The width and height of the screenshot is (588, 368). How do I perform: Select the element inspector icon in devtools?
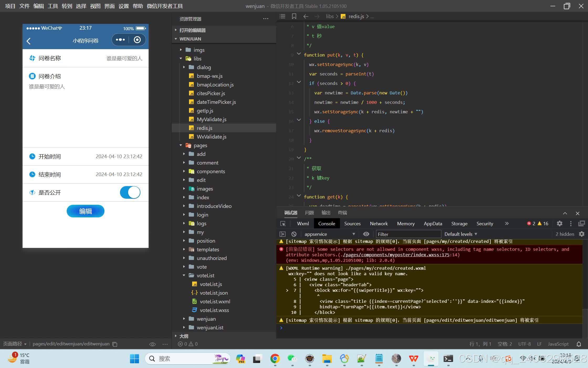pyautogui.click(x=283, y=223)
